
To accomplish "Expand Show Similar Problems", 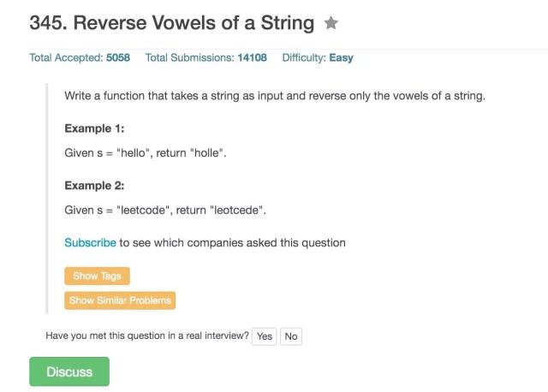I will (120, 300).
